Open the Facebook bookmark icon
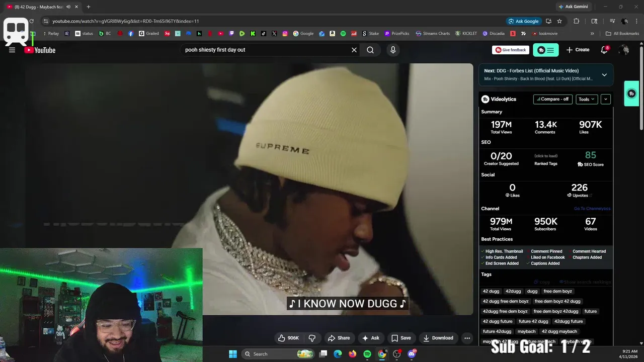The image size is (644, 362). click(131, 34)
